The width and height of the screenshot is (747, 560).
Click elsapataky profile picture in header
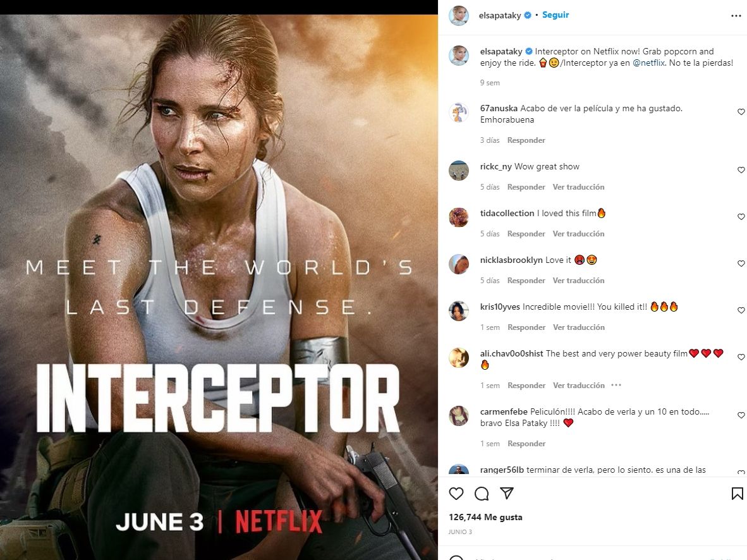[459, 16]
